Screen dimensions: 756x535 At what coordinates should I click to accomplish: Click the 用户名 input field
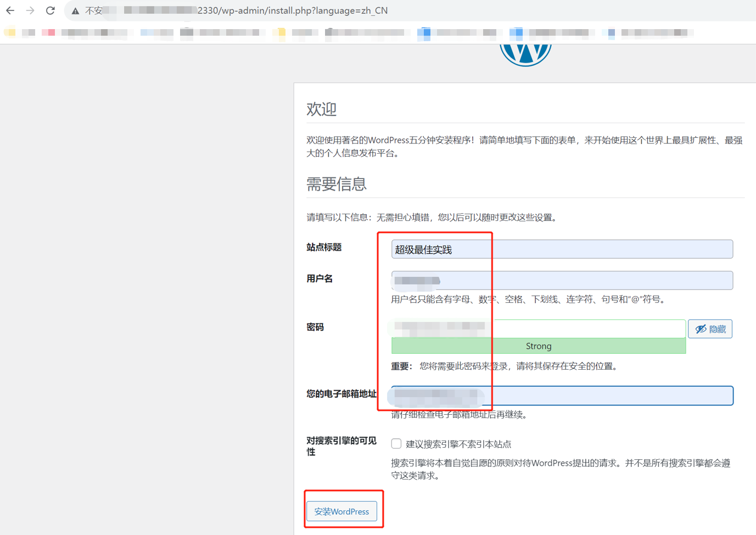(x=562, y=280)
